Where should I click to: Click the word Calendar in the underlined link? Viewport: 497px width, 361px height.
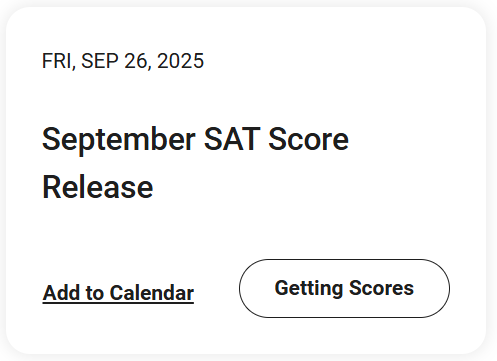[152, 293]
